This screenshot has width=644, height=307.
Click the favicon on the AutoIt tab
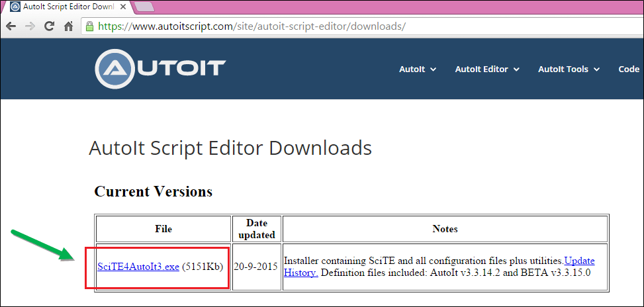(x=15, y=7)
